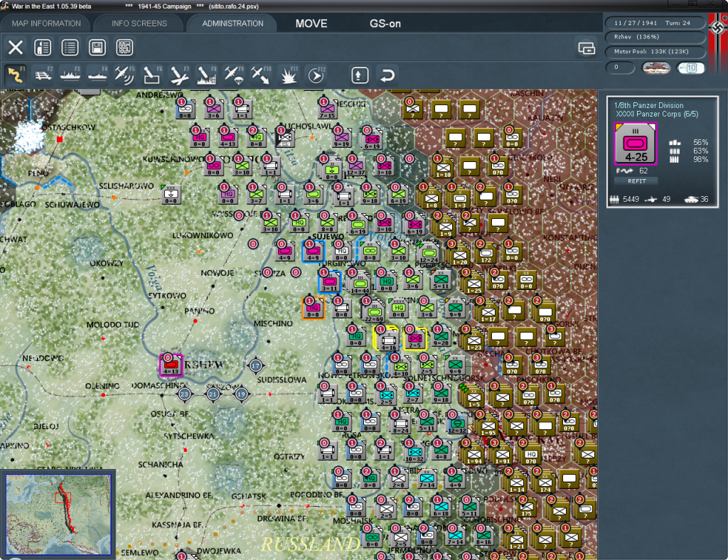Activate Rail Move mode (F2)
The height and width of the screenshot is (560, 728).
(43, 75)
